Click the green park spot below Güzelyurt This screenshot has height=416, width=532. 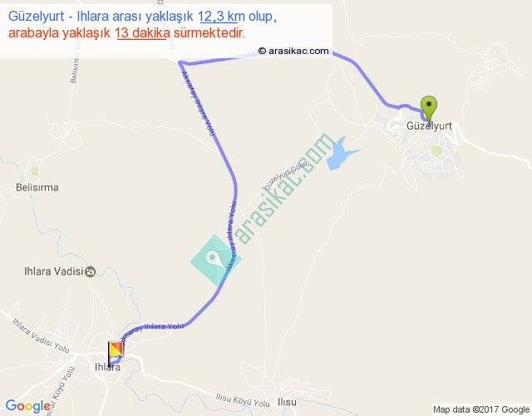point(436,150)
